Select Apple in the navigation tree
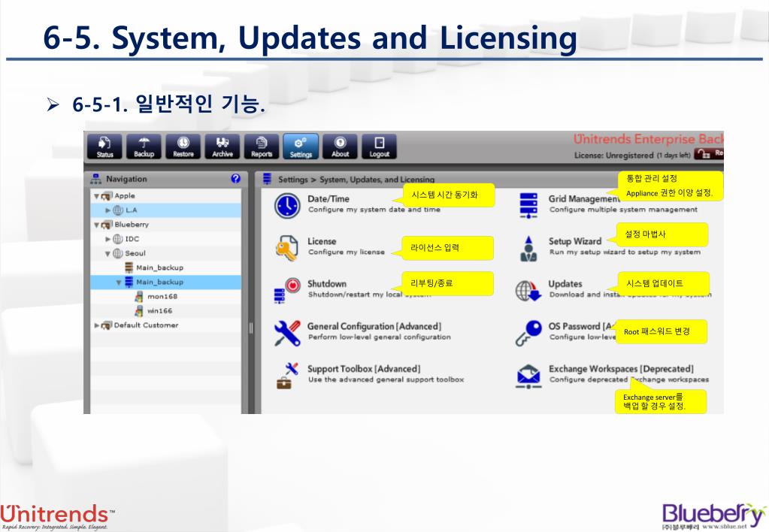Image resolution: width=769 pixels, height=532 pixels. [x=125, y=195]
